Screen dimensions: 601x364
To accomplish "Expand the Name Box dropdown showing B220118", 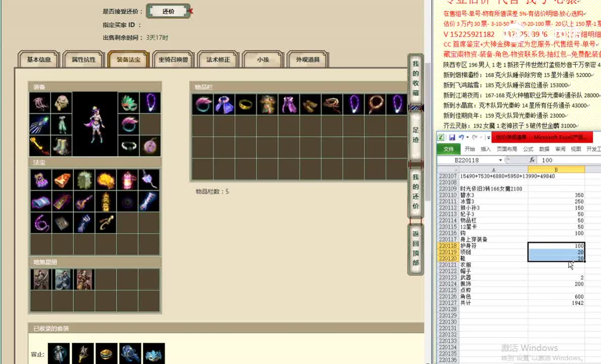I will tap(500, 160).
